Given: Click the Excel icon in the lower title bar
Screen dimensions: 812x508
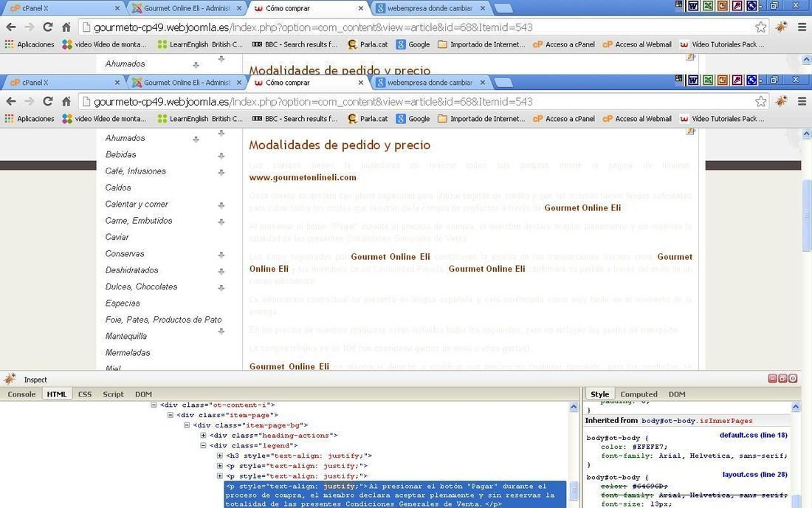Looking at the screenshot, I should (x=707, y=80).
